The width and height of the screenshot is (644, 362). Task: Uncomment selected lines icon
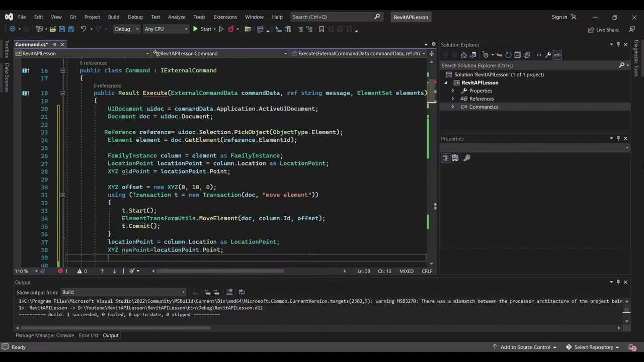click(x=310, y=29)
